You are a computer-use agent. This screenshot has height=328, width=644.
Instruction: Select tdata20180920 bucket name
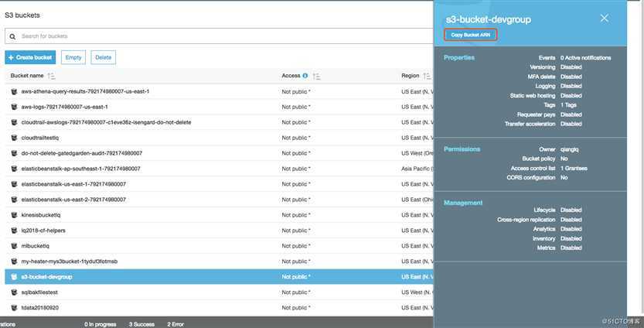[40, 308]
